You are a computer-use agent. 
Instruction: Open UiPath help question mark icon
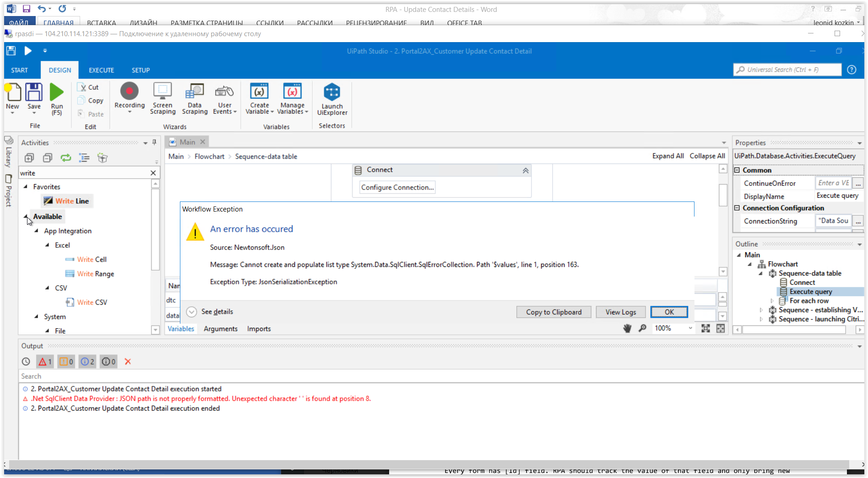(852, 70)
